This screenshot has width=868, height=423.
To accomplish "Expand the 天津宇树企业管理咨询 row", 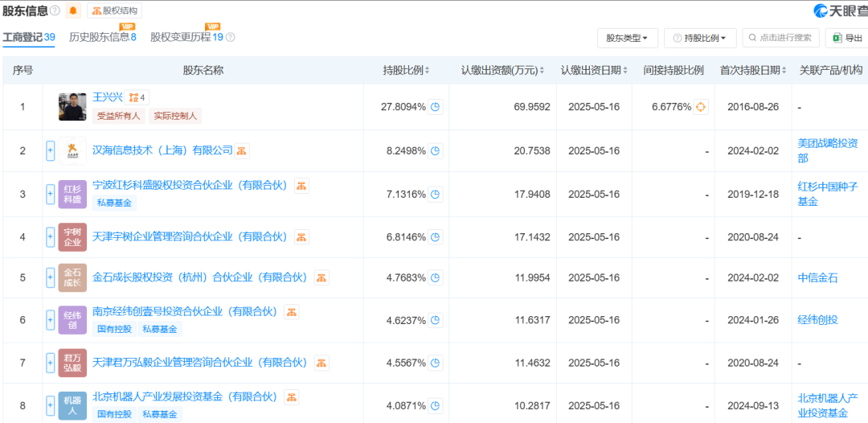I will [x=50, y=237].
